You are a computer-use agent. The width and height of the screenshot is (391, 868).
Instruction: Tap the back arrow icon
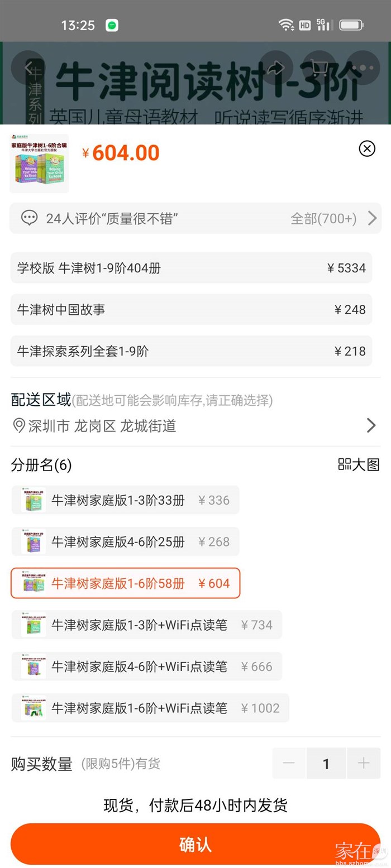click(28, 68)
